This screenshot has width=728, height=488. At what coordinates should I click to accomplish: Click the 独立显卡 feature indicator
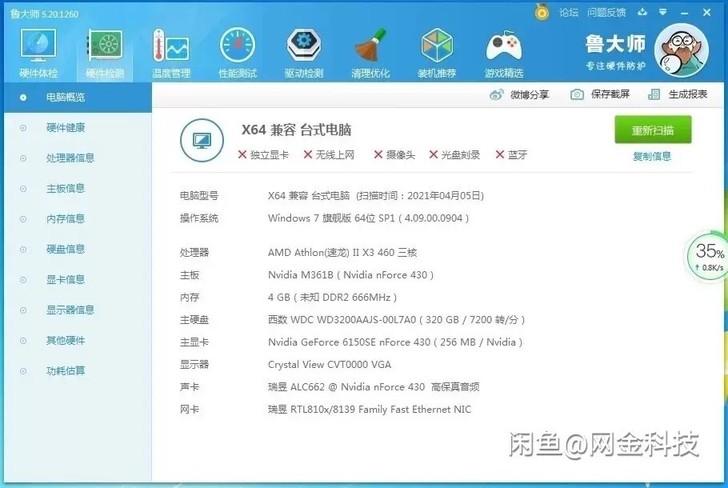pos(263,155)
